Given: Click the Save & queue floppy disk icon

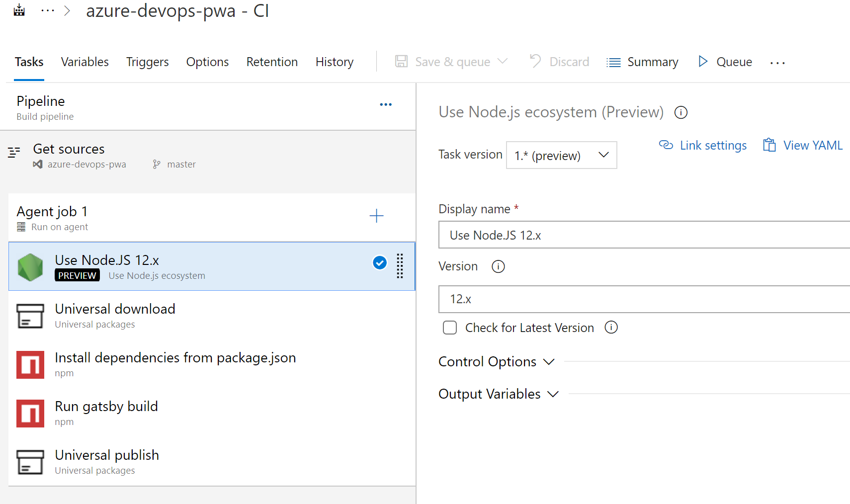Looking at the screenshot, I should click(401, 62).
